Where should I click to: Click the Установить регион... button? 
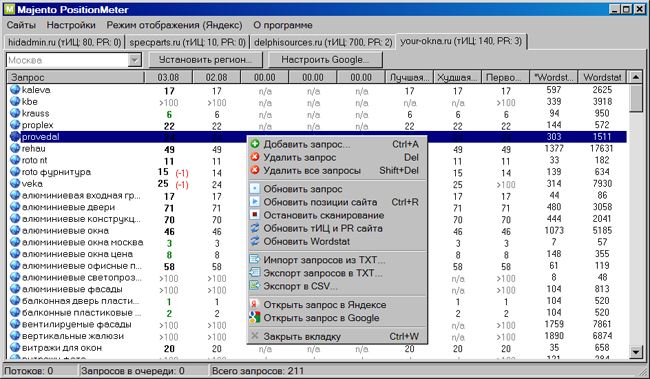pos(205,60)
